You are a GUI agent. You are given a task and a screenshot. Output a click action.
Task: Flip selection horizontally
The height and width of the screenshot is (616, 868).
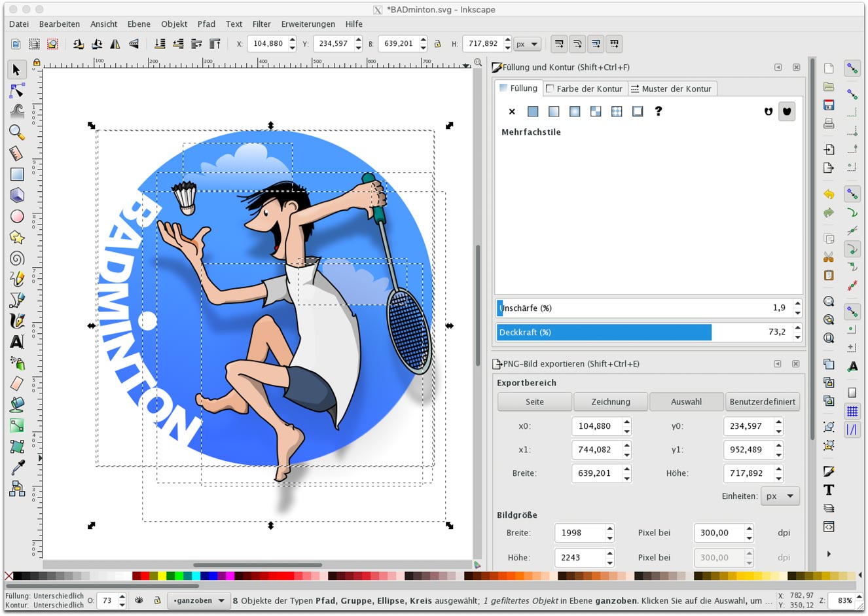click(x=115, y=44)
